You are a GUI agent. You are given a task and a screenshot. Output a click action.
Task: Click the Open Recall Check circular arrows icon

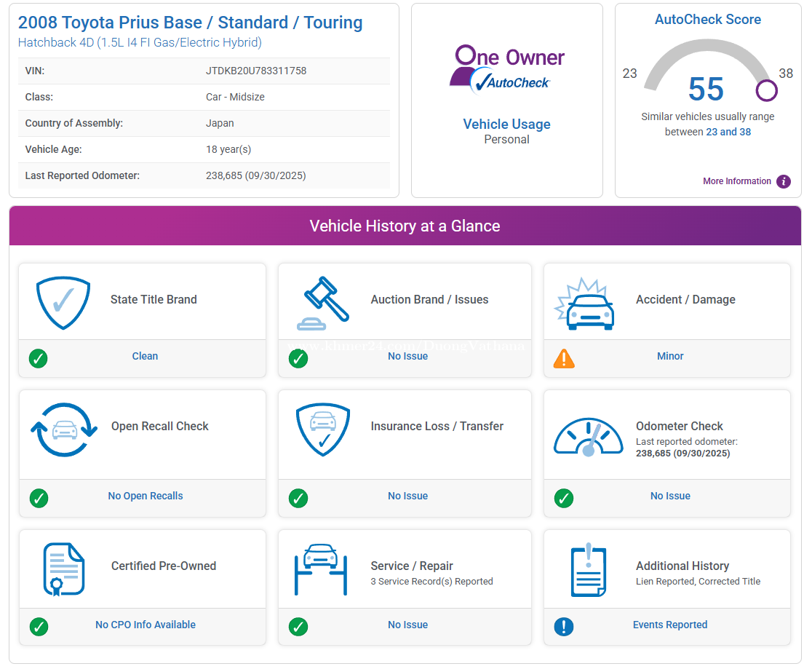64,429
